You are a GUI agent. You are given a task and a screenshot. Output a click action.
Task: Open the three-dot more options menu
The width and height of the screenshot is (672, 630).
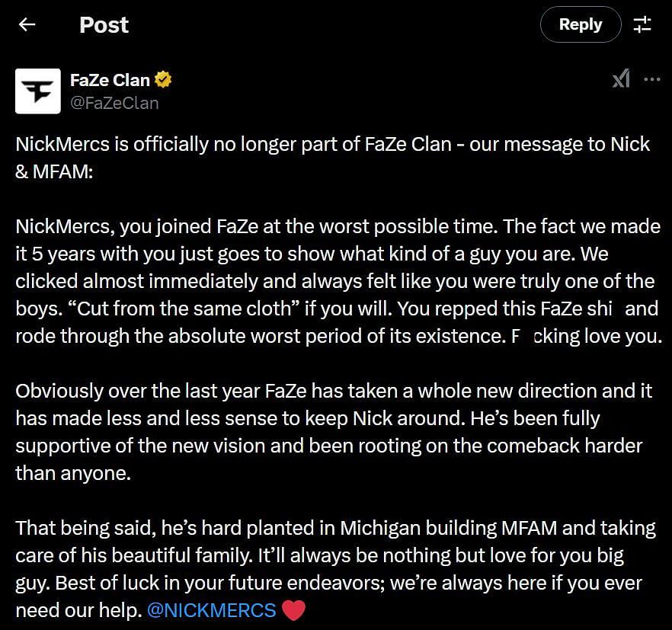click(652, 79)
